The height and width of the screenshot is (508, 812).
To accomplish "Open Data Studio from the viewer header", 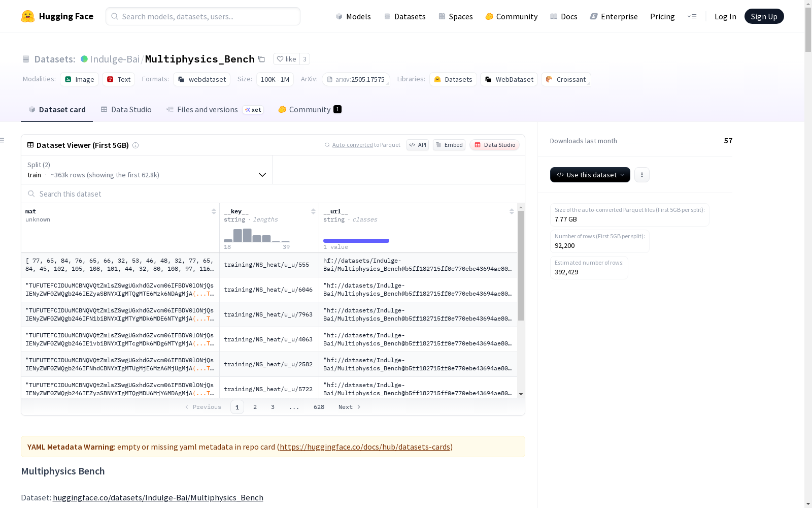I will click(x=495, y=145).
